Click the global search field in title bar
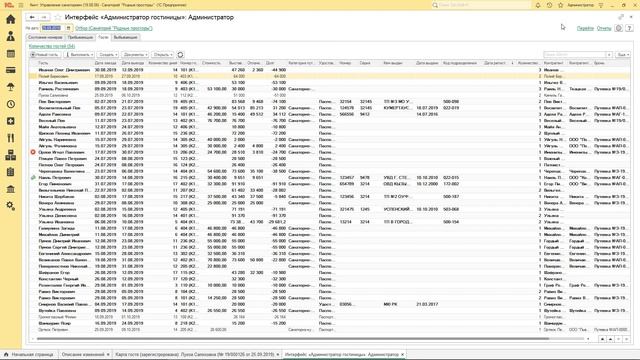640x360 pixels. [481, 5]
